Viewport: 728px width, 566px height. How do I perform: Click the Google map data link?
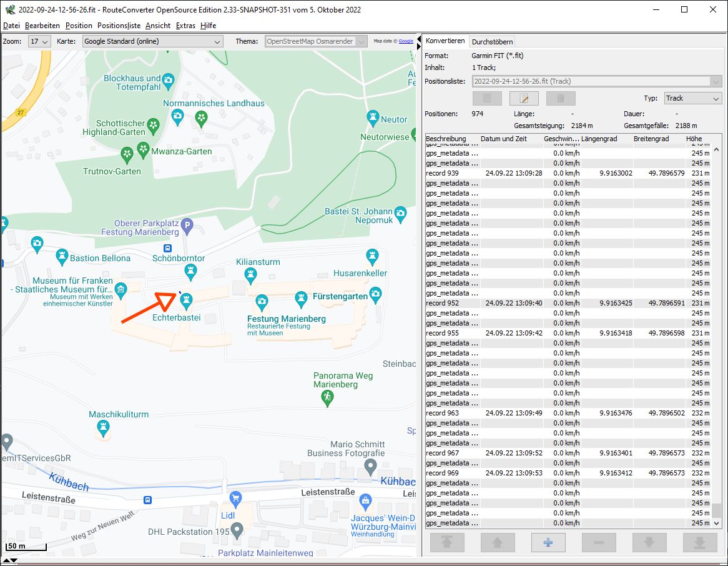[406, 41]
